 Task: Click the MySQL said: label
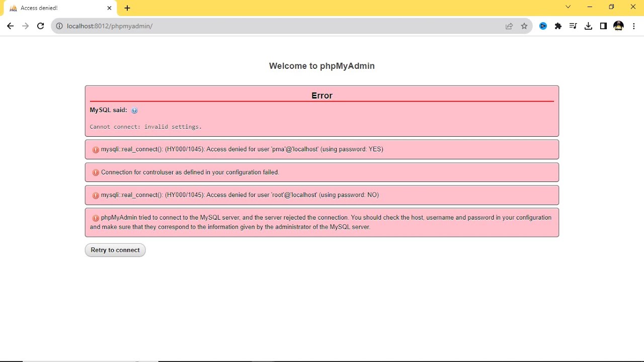click(108, 110)
